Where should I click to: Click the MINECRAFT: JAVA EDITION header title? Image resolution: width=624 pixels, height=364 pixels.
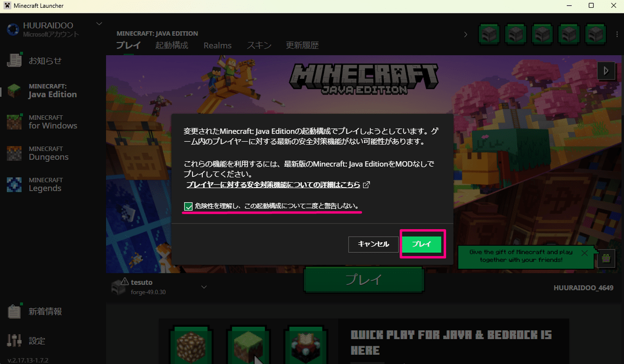[x=157, y=33]
